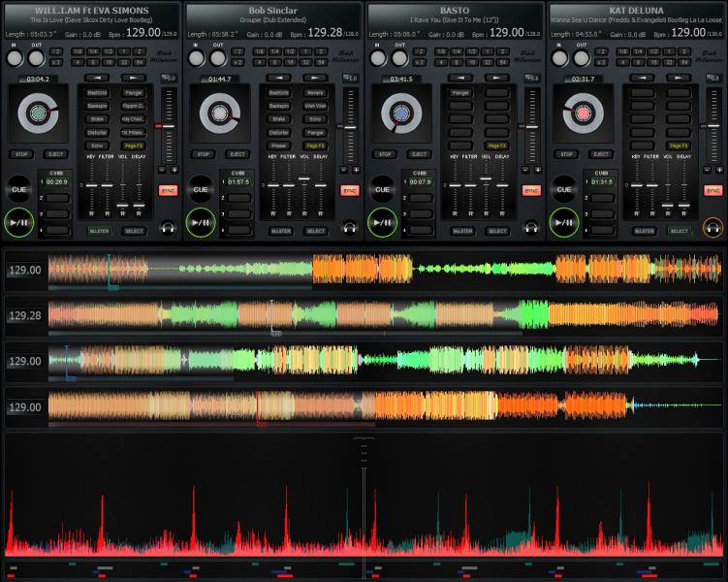Image resolution: width=728 pixels, height=582 pixels.
Task: Toggle SYNC on the Bob Sinclar deck
Action: click(350, 190)
